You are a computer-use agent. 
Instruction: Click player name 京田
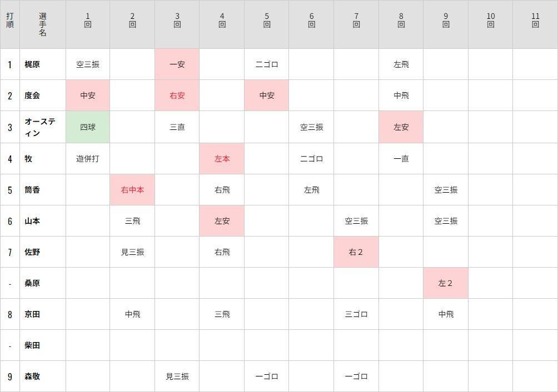click(x=32, y=314)
